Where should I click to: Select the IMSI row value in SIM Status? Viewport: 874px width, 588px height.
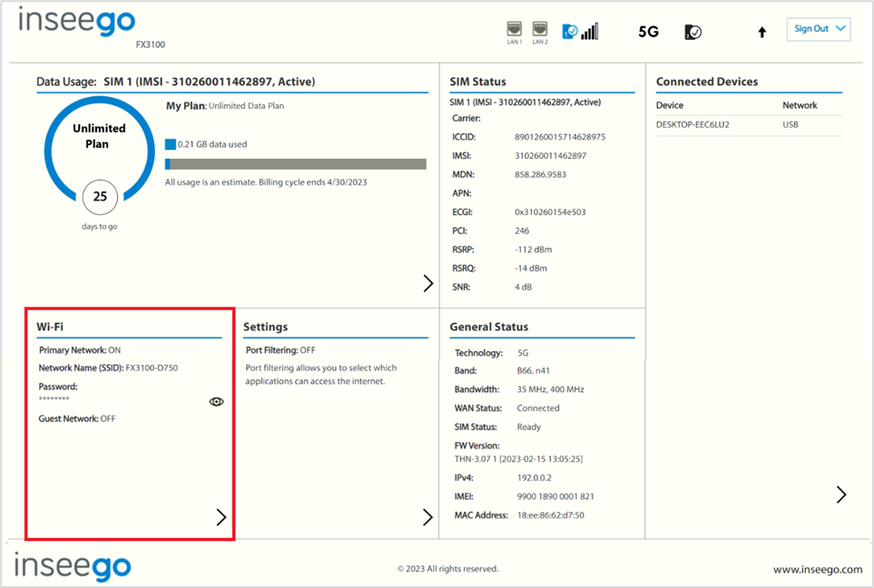tap(550, 156)
